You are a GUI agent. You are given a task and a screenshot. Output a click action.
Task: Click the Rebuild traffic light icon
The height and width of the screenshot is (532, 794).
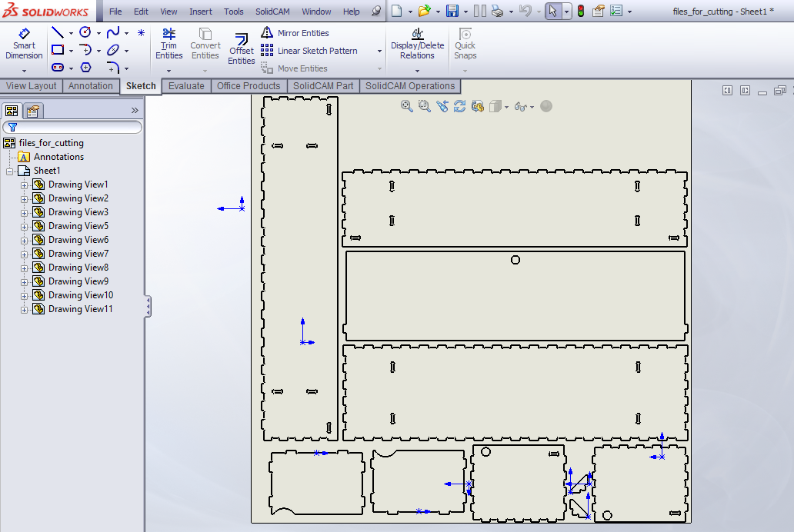(x=581, y=11)
